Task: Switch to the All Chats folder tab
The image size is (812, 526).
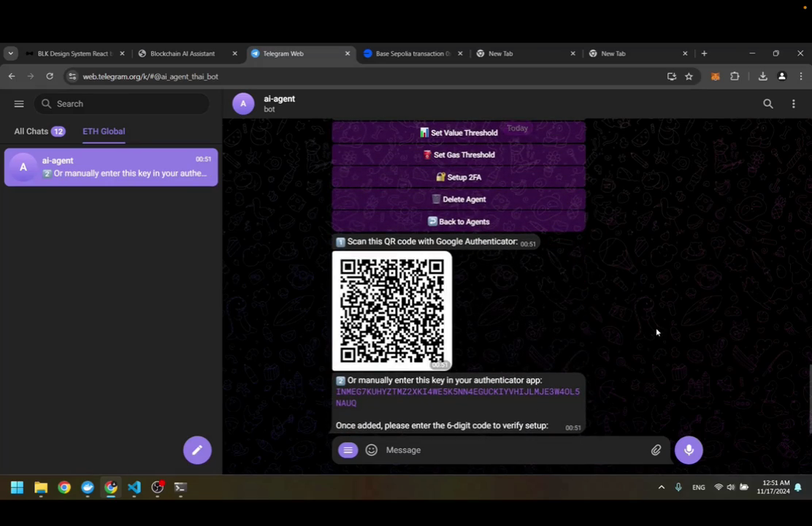Action: pyautogui.click(x=39, y=131)
